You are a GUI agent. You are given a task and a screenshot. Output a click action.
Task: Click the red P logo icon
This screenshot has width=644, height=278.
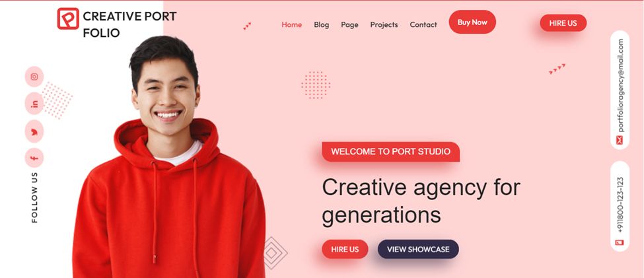(x=68, y=18)
